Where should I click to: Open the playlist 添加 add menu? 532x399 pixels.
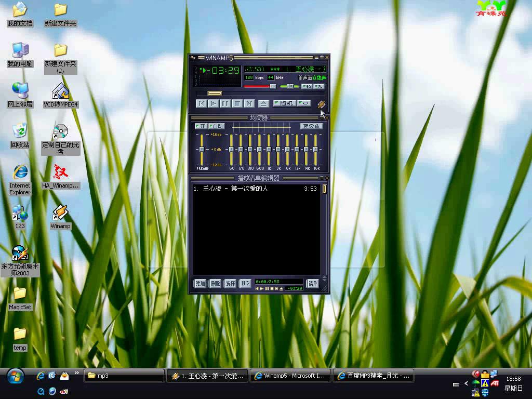coord(200,284)
